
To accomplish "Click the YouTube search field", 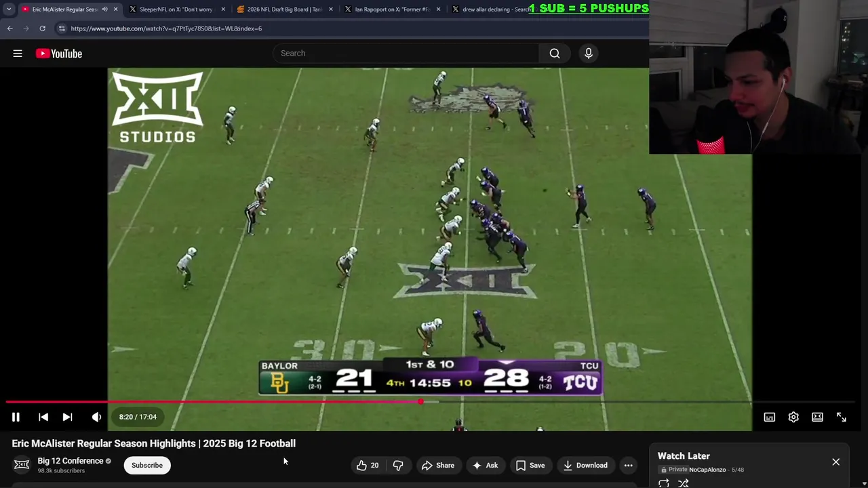I will pyautogui.click(x=406, y=54).
